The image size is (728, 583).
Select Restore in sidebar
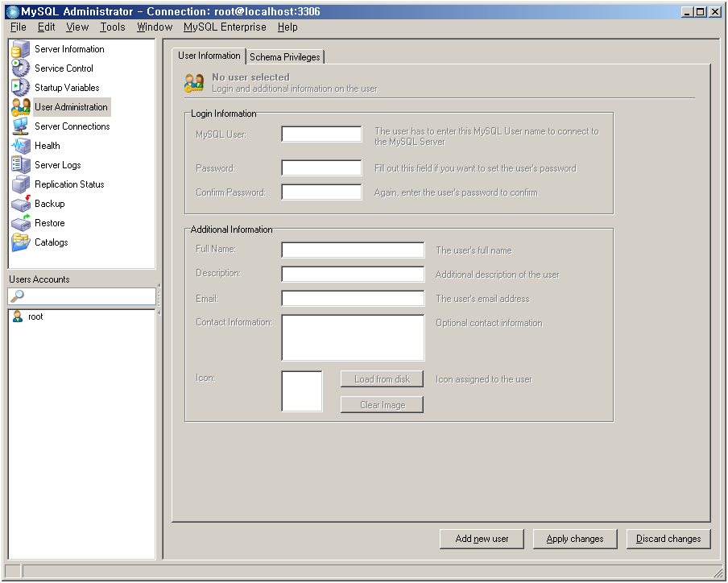coord(50,223)
